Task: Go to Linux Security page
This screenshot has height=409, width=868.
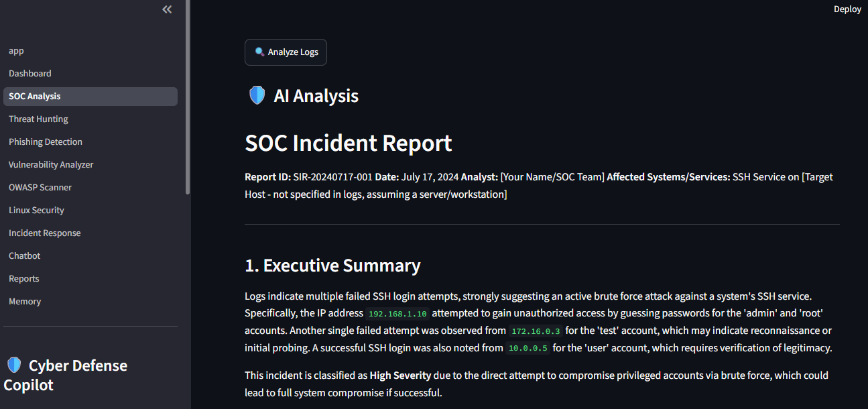Action: coord(90,211)
